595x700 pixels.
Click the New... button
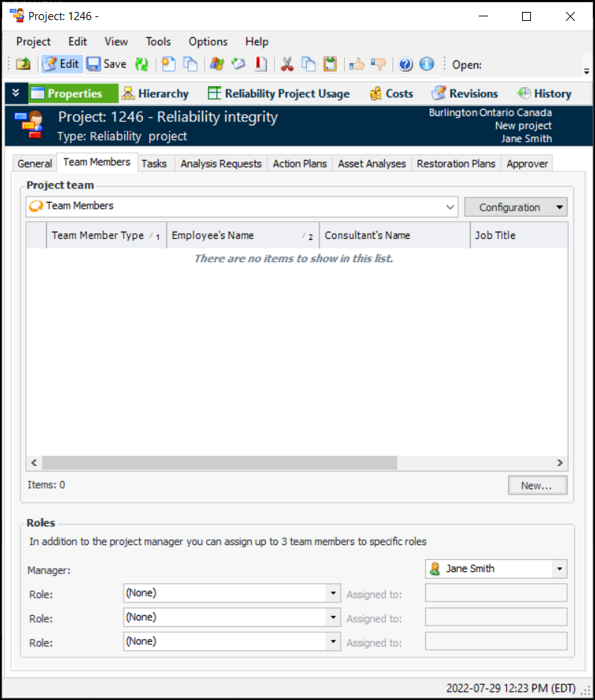click(x=538, y=486)
